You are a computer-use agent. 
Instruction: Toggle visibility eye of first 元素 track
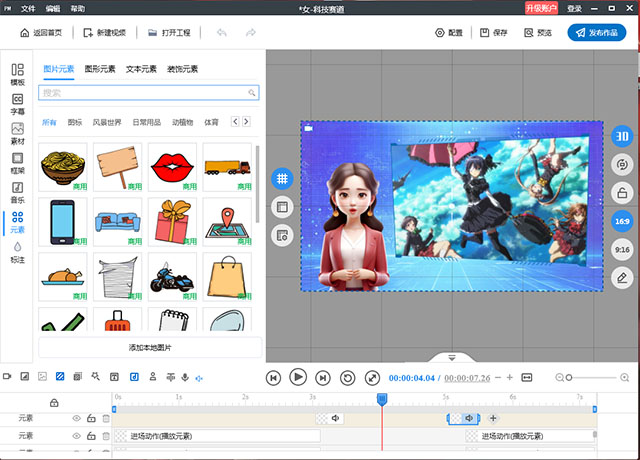tap(76, 418)
